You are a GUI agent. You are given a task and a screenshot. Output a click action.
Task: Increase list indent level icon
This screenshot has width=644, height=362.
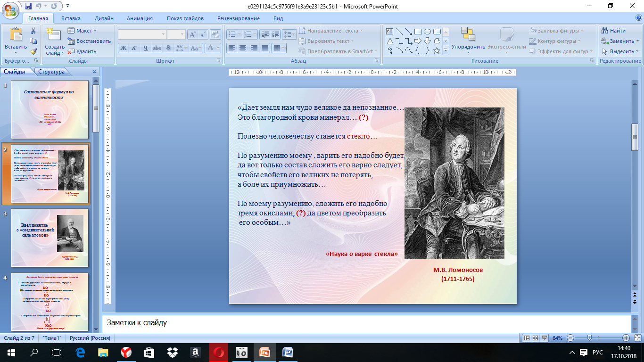pos(275,34)
